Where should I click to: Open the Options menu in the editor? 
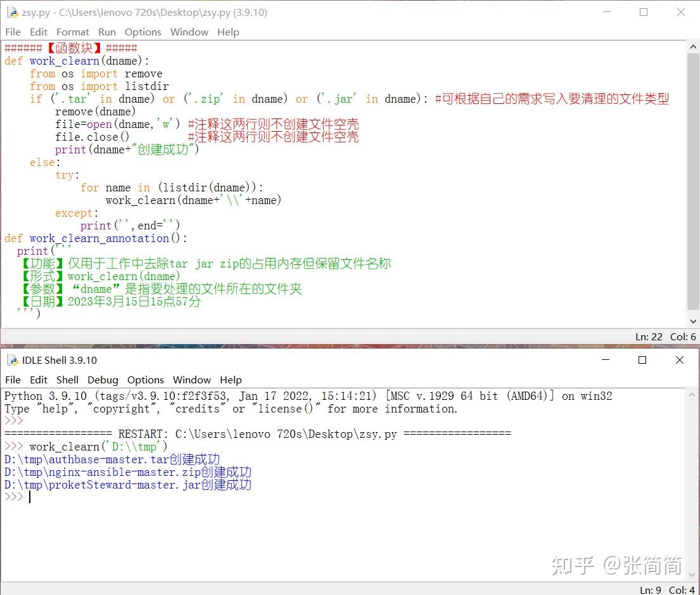(143, 32)
